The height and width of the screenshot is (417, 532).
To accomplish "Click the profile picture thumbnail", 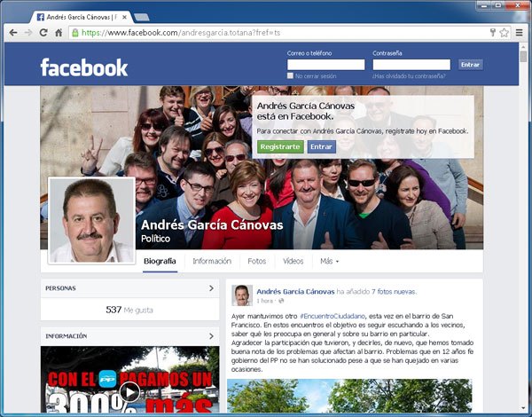I will (x=90, y=220).
